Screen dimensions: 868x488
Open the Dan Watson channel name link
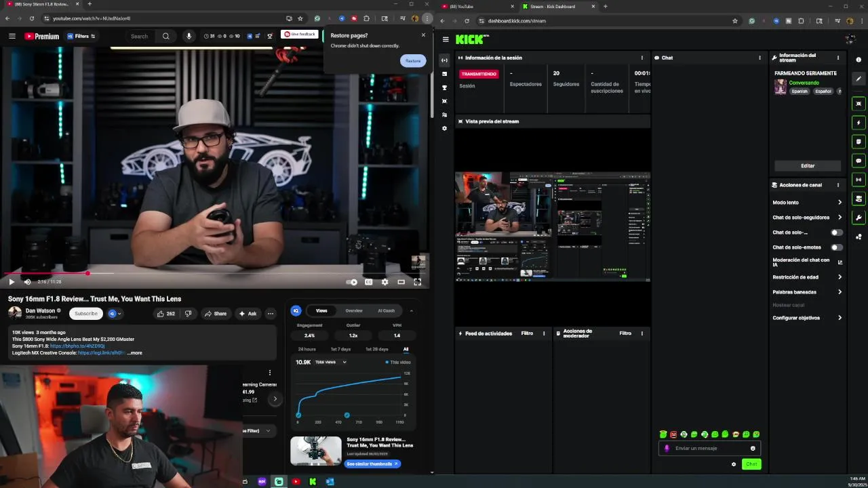click(x=40, y=310)
